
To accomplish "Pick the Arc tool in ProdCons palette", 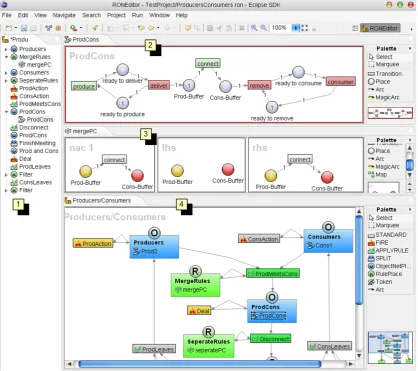I will click(x=376, y=89).
